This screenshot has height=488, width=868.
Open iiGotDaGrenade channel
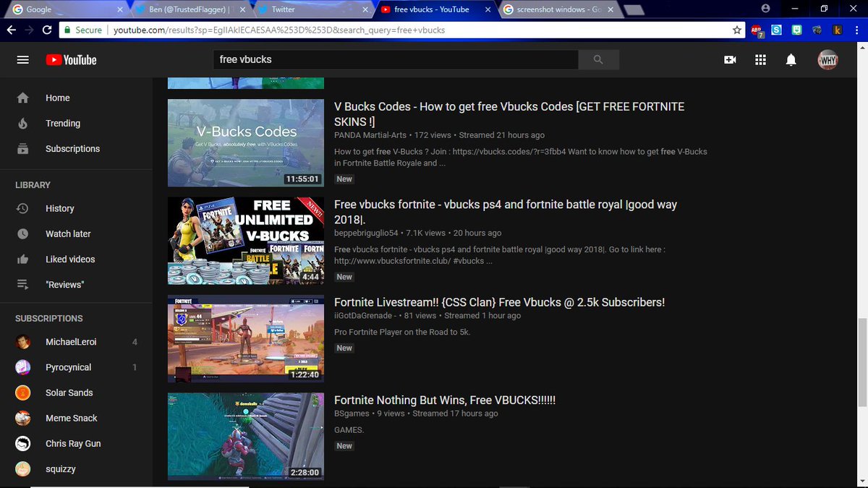pyautogui.click(x=364, y=316)
